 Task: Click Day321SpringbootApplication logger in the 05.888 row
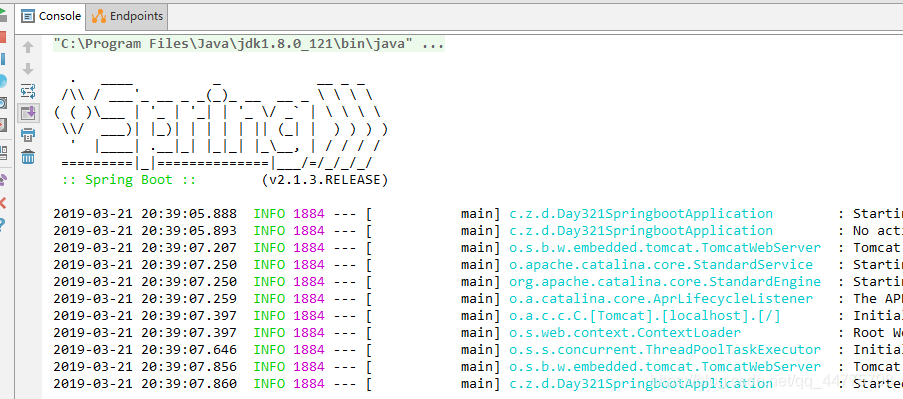(x=641, y=214)
